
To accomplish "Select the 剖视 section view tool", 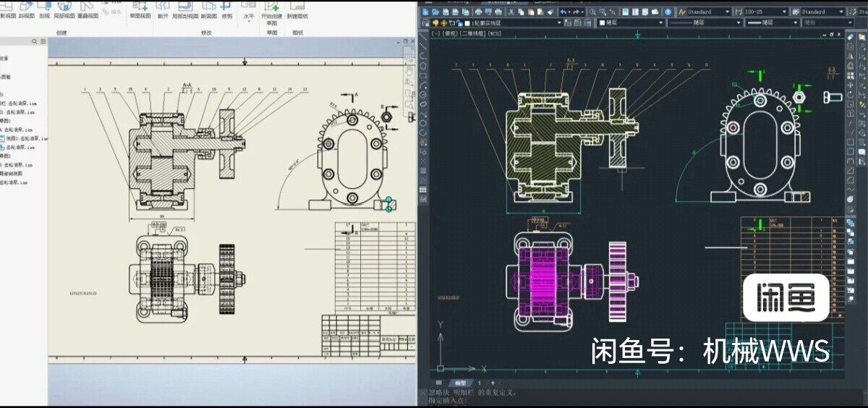I will pos(45,11).
